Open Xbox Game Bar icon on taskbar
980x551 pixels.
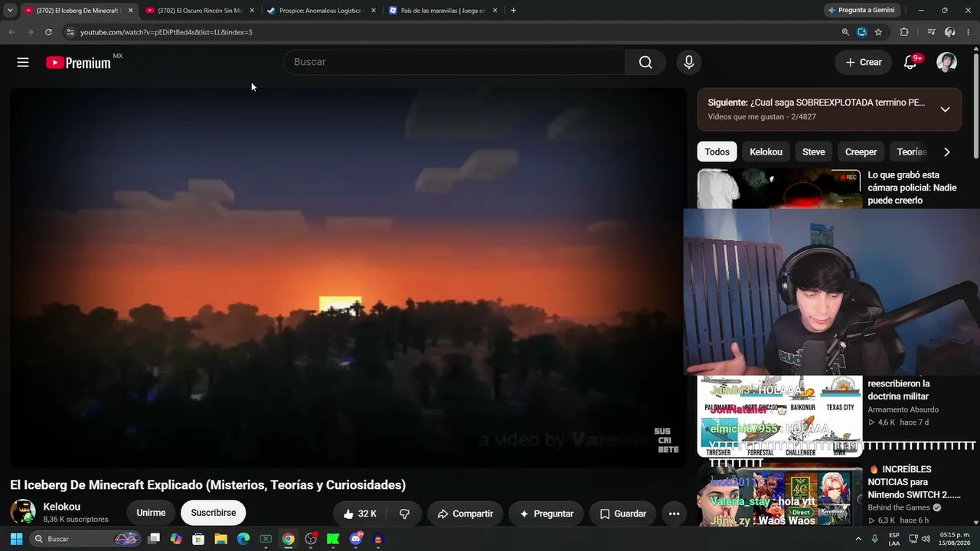(266, 539)
